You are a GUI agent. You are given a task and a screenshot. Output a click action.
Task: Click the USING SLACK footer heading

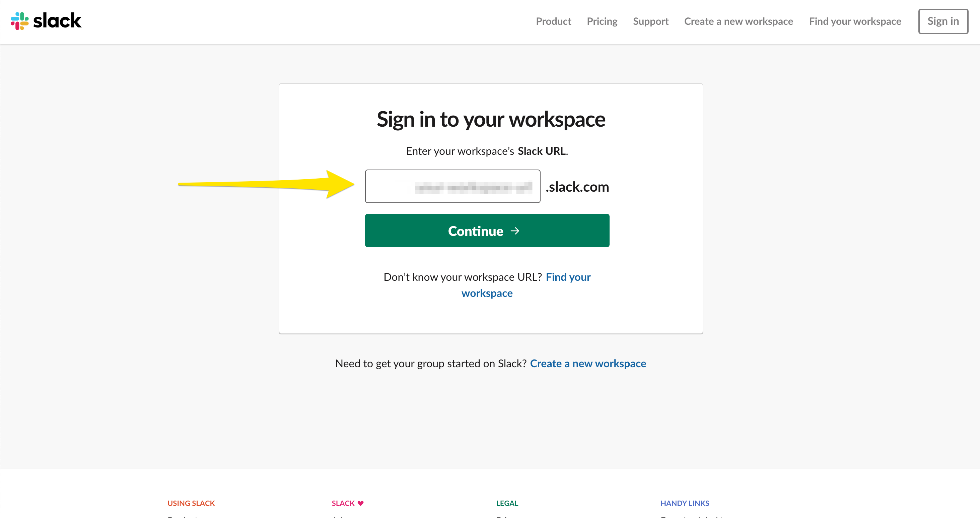point(191,503)
